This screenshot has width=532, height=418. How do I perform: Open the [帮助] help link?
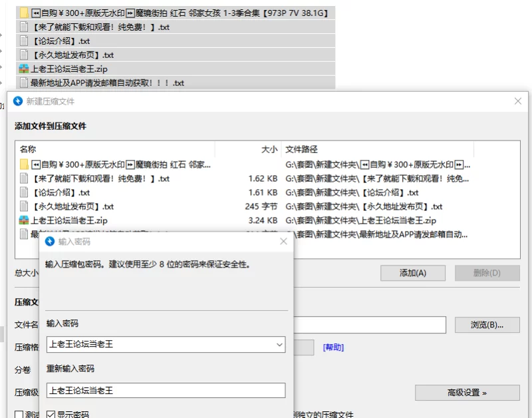pyautogui.click(x=333, y=347)
